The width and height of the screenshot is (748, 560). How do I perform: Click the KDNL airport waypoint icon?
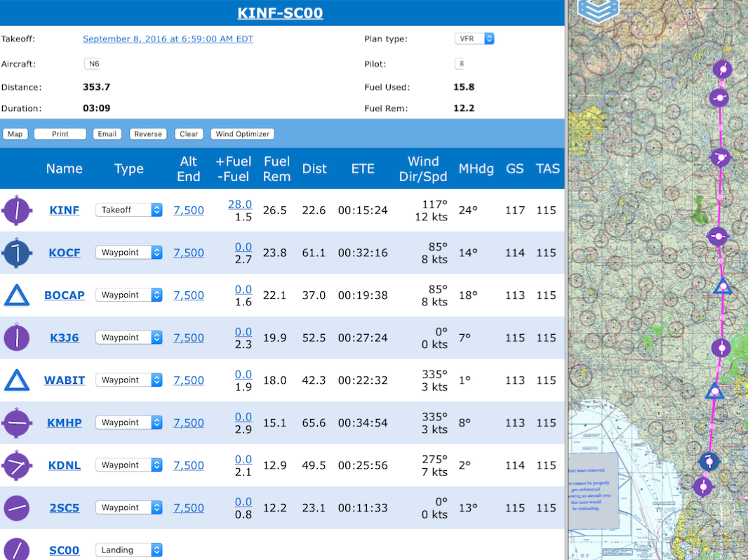coord(17,465)
